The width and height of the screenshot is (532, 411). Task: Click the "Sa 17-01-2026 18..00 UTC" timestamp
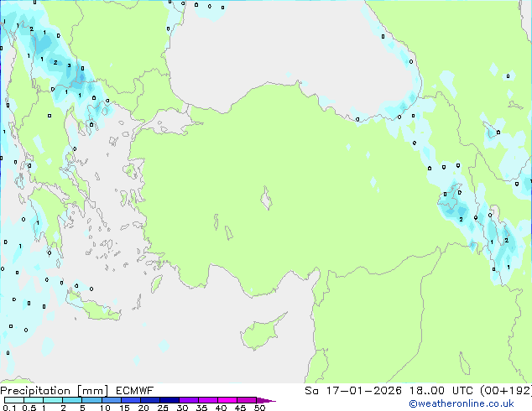coord(389,391)
